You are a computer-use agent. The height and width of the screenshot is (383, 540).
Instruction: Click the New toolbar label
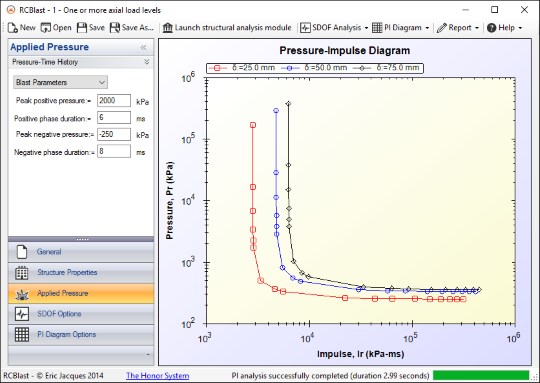28,28
